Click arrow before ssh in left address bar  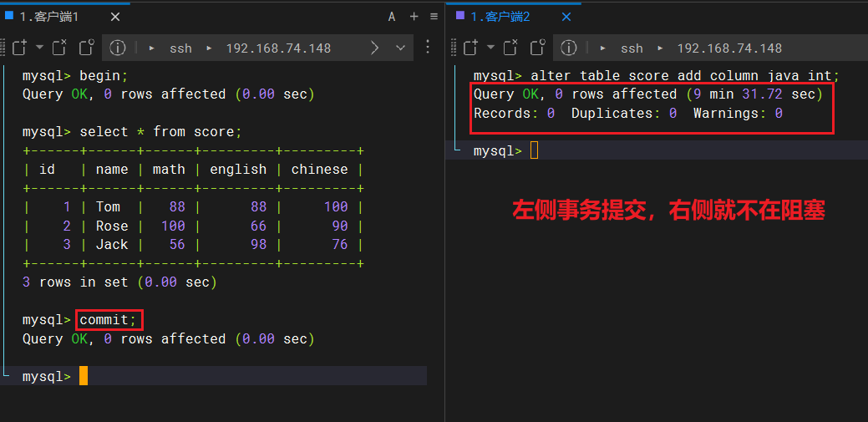(152, 48)
